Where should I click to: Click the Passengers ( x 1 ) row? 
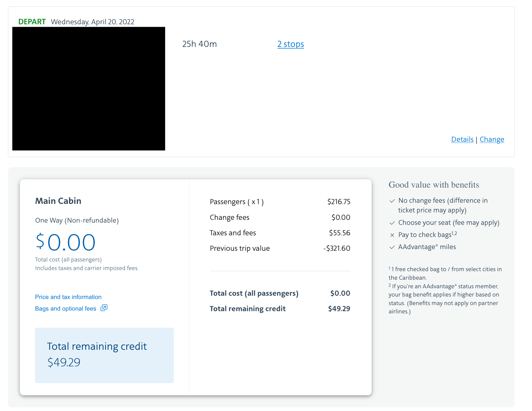point(236,202)
